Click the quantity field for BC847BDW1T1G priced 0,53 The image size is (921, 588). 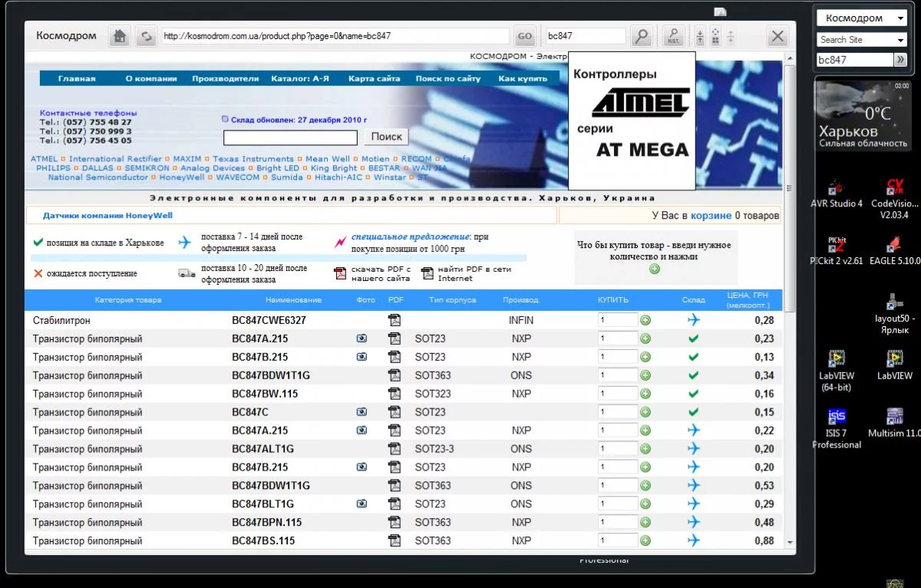(x=618, y=486)
